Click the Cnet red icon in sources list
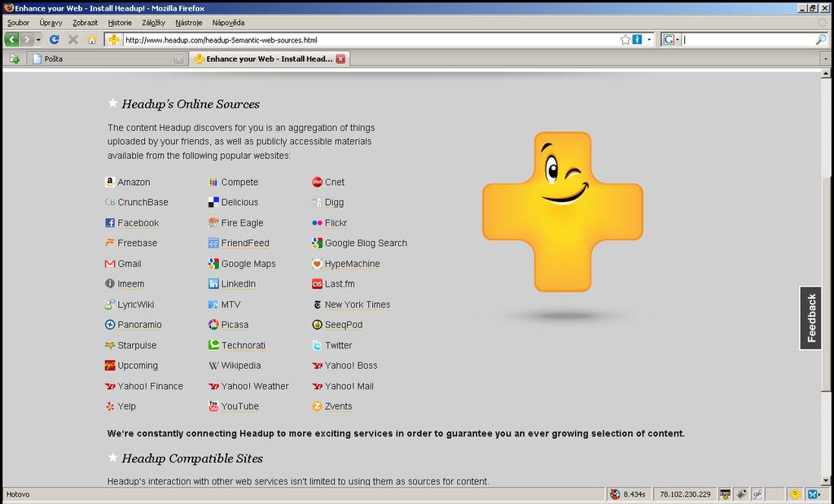834x504 pixels. (317, 182)
